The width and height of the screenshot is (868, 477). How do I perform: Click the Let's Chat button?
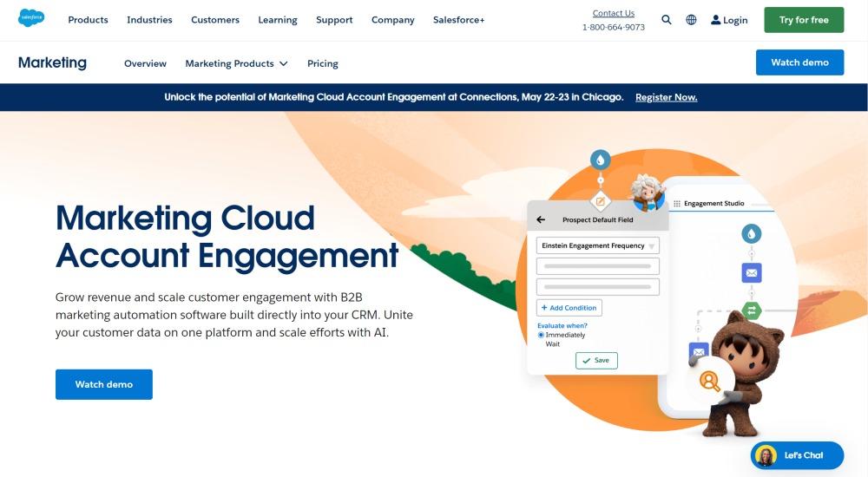797,455
